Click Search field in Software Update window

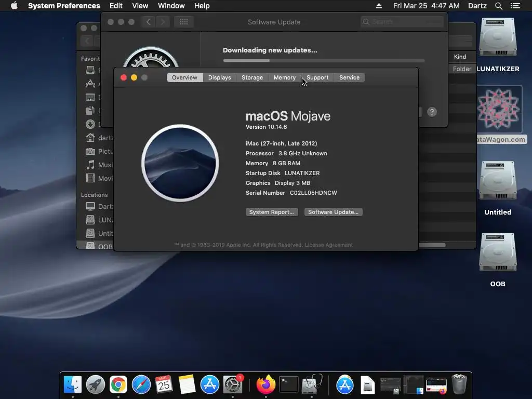(x=403, y=22)
